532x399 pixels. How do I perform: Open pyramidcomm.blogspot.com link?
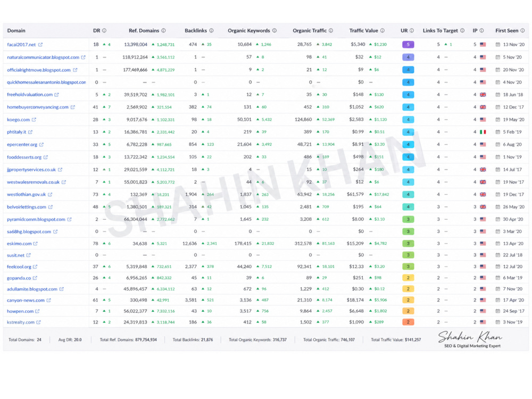[x=36, y=220]
